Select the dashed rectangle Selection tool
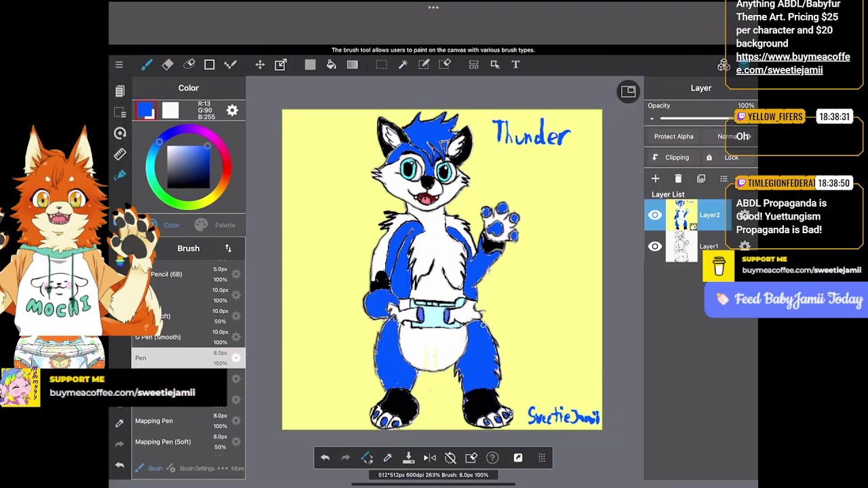The height and width of the screenshot is (488, 868). 382,64
